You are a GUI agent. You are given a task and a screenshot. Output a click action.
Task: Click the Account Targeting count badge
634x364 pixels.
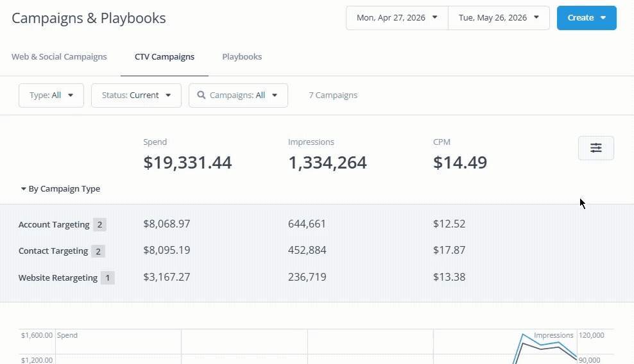pyautogui.click(x=99, y=225)
